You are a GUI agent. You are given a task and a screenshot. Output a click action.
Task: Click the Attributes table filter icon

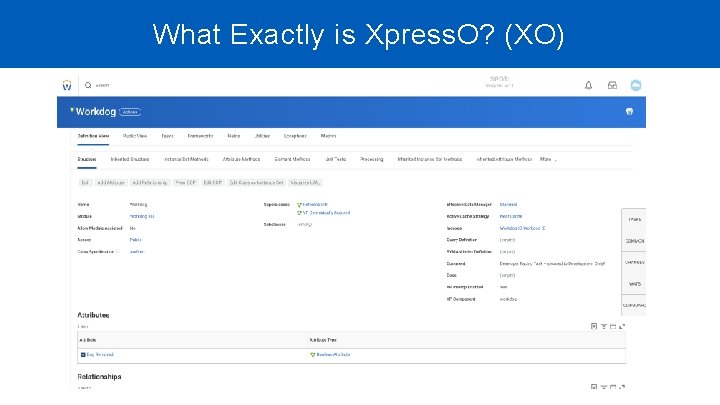pos(604,326)
